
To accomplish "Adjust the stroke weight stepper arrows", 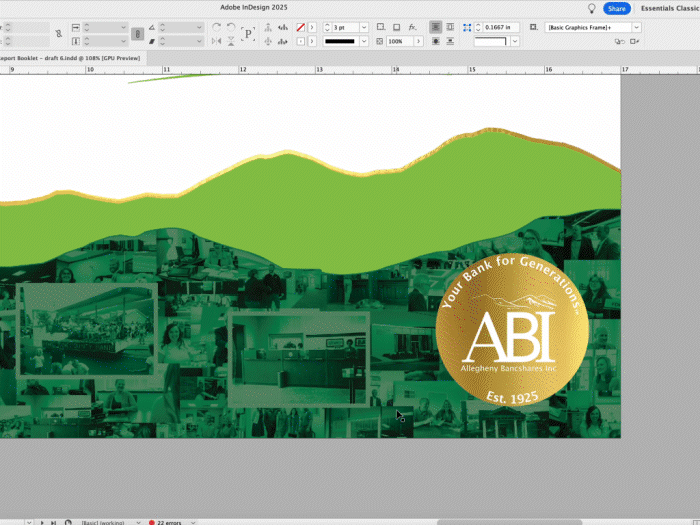I will (x=327, y=28).
